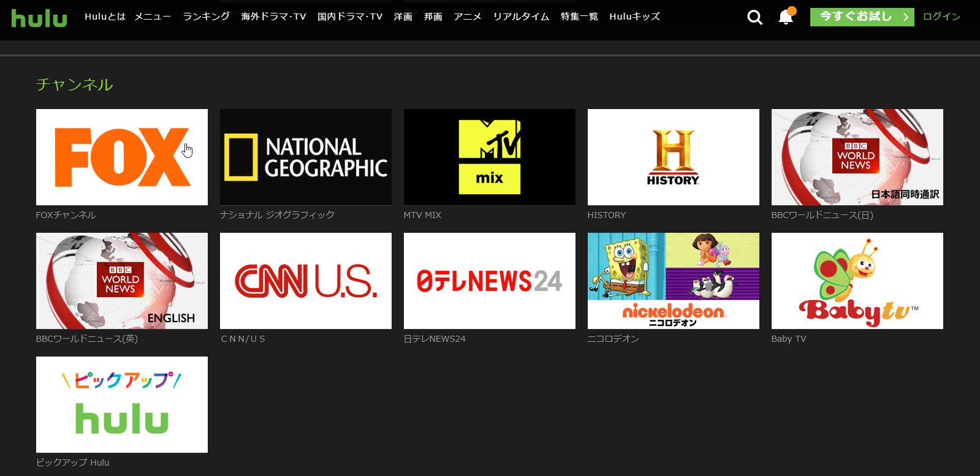The width and height of the screenshot is (980, 476).
Task: Go to the ランキング page
Action: 207,17
